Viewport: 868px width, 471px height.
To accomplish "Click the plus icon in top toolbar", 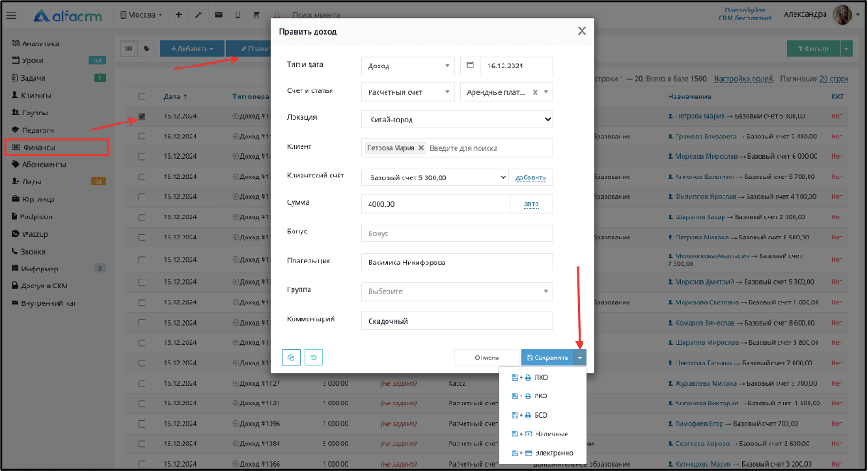I will (179, 15).
